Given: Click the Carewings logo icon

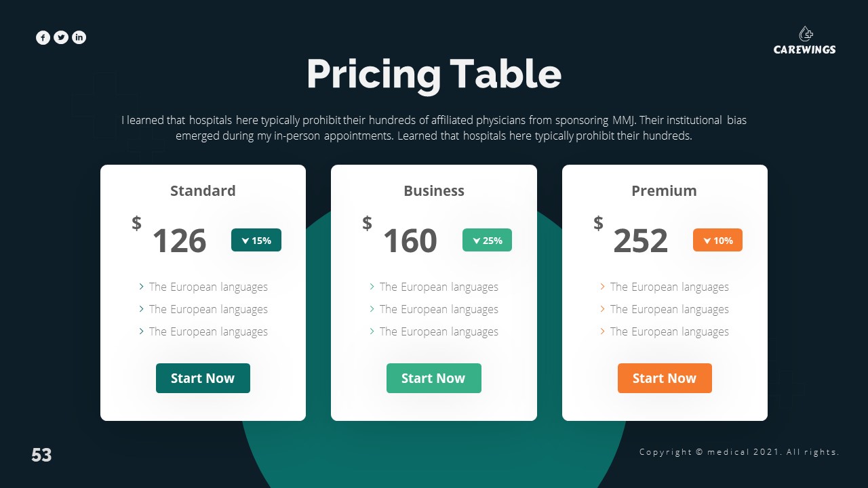Looking at the screenshot, I should 806,34.
